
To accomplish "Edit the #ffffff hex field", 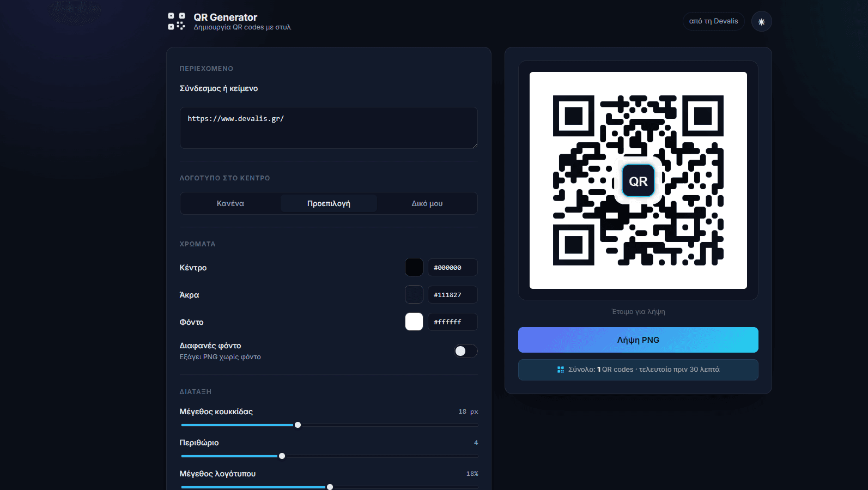I will tap(453, 322).
